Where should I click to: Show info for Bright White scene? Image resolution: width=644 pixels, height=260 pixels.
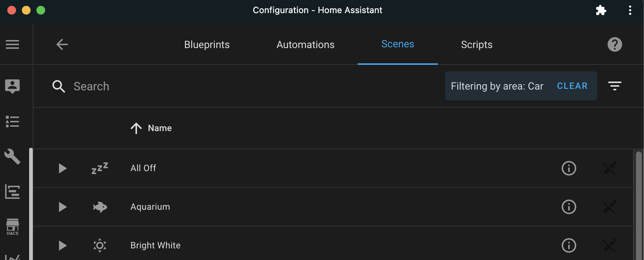point(569,245)
